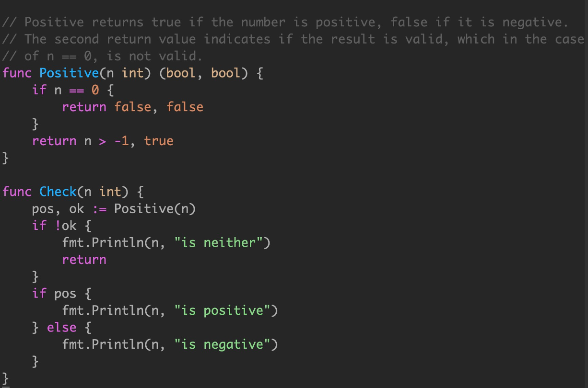Viewport: 588px width, 388px height.
Task: Place cursor on "return false, false" line
Action: (x=132, y=107)
